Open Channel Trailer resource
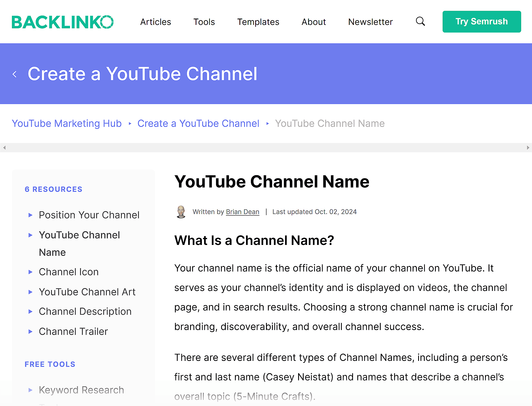 [73, 332]
